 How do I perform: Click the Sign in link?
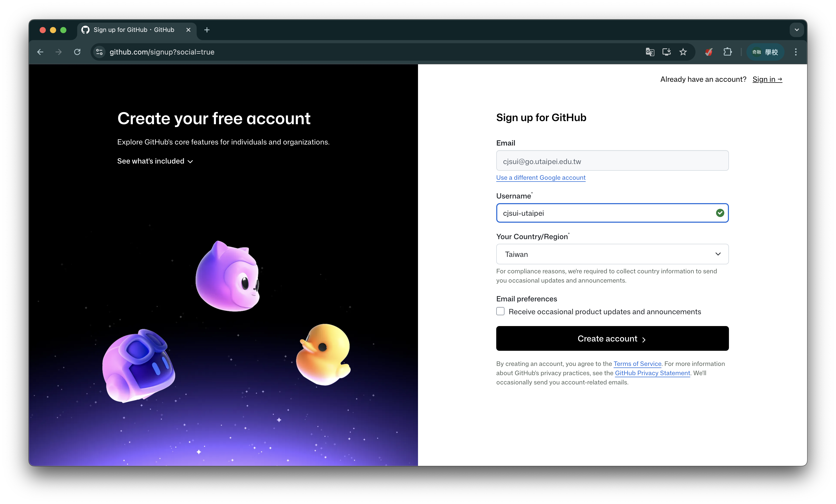tap(767, 79)
